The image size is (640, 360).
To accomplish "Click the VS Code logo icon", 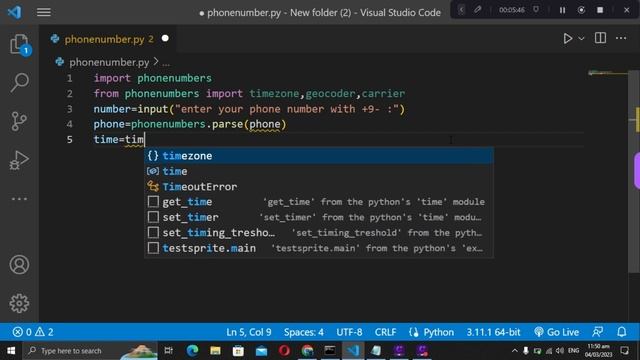I will (x=15, y=12).
